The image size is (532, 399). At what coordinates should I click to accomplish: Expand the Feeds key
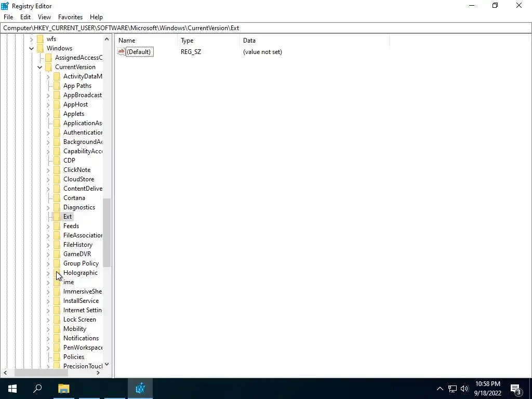pos(48,227)
